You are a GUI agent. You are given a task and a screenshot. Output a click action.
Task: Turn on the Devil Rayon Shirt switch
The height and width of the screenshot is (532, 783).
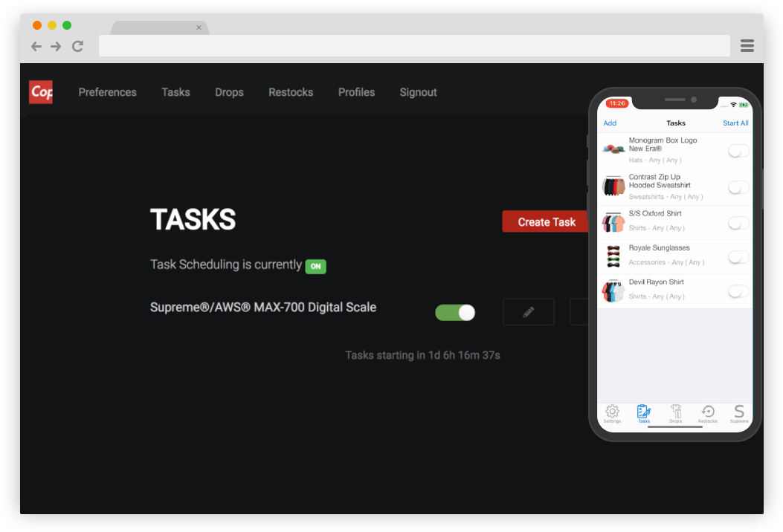738,291
